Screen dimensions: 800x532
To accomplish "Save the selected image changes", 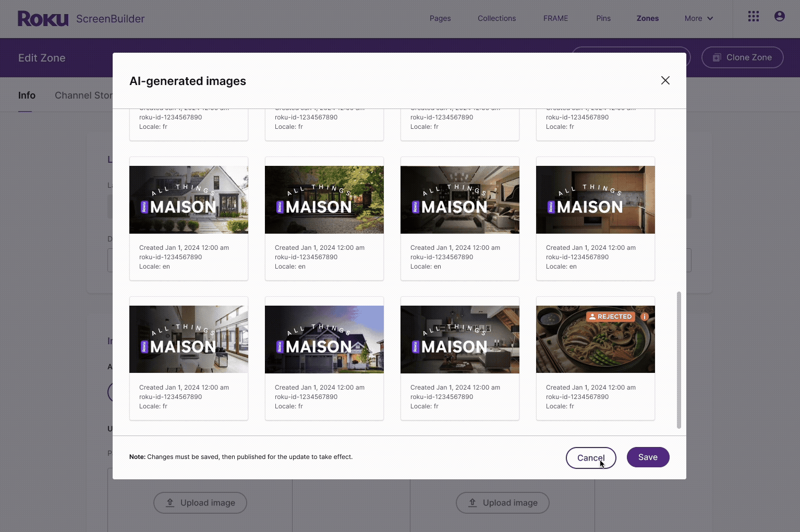I will (648, 457).
